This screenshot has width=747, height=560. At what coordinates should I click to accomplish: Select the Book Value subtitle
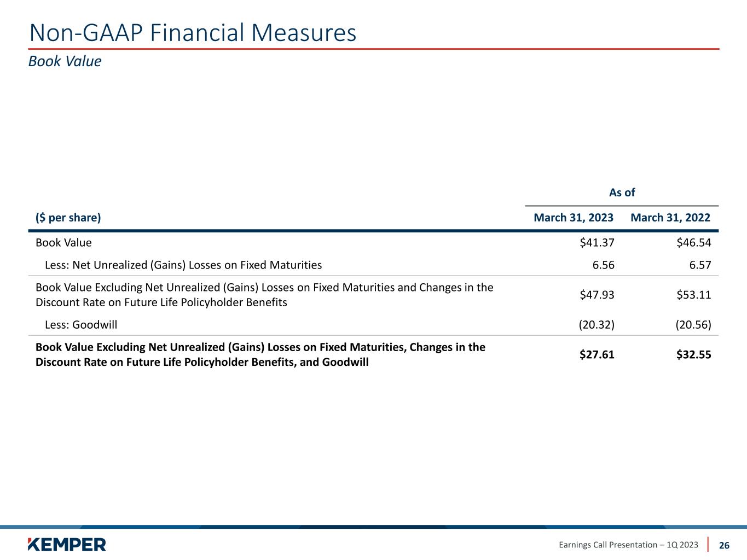[x=65, y=61]
